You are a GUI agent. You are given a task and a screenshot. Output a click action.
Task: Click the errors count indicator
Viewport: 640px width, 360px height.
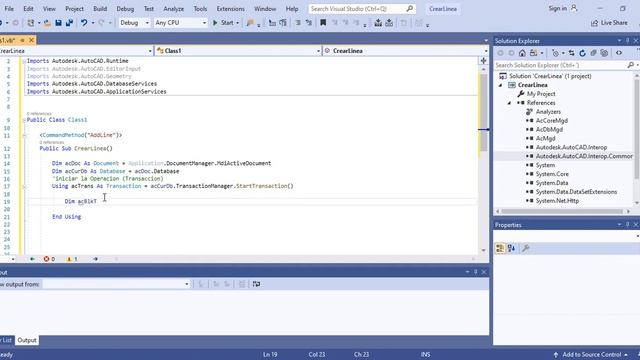tap(49, 259)
